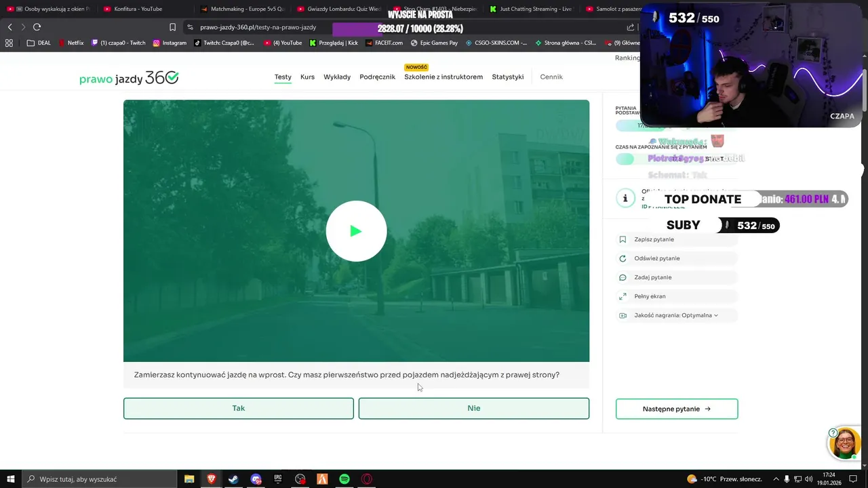Viewport: 868px width, 488px height.
Task: Open the Netflix bookmark
Action: (x=71, y=43)
